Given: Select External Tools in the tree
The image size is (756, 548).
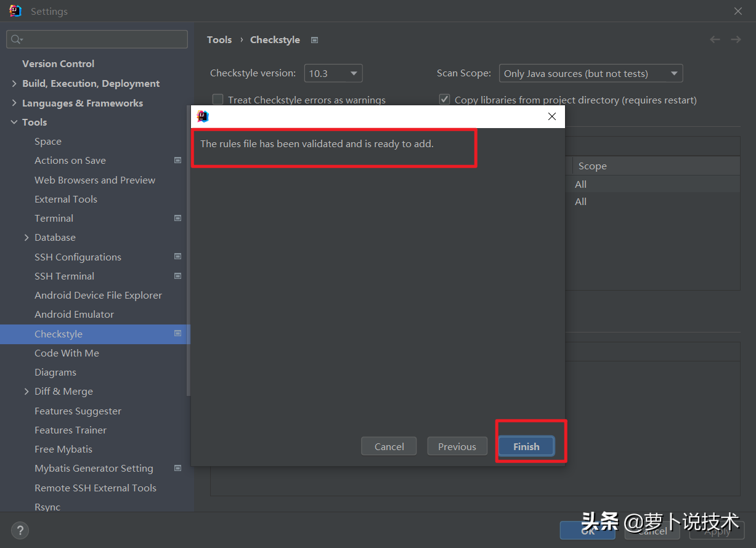Looking at the screenshot, I should [66, 199].
